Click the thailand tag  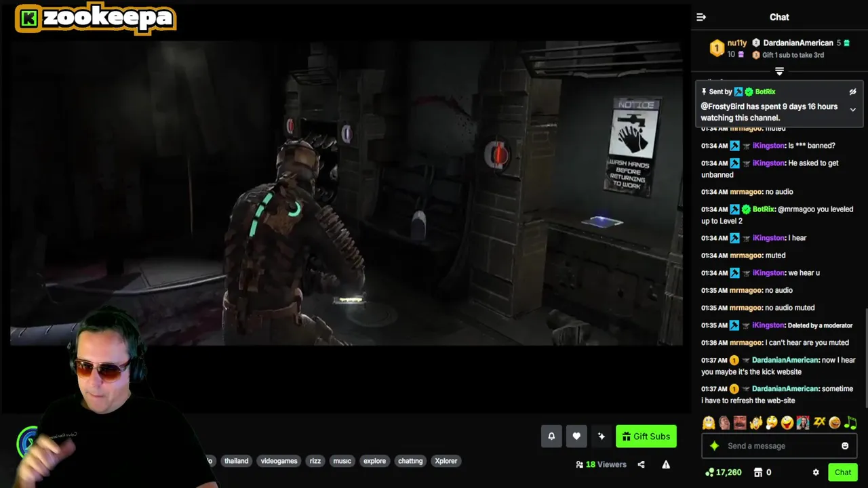[x=236, y=461]
